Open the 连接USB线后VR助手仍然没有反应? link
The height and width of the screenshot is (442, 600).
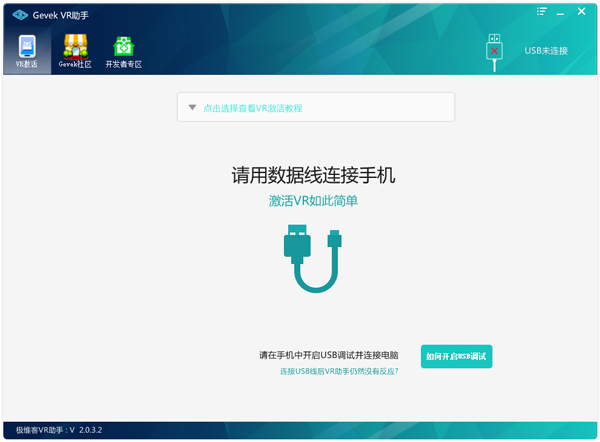[339, 371]
